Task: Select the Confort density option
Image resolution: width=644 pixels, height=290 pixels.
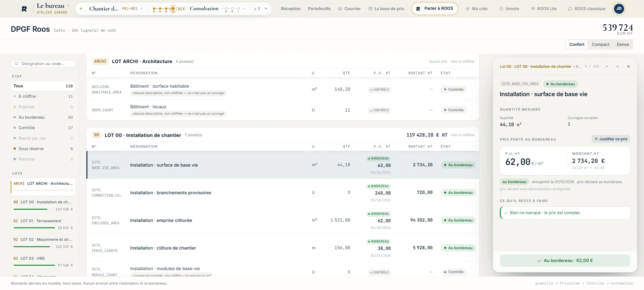Action: [x=577, y=45]
